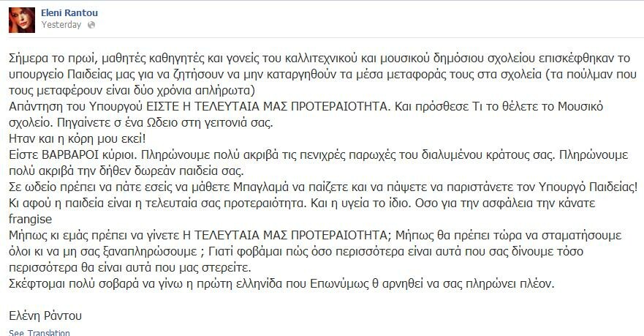
Task: Click the Yesterday timestamp link
Action: 61,25
